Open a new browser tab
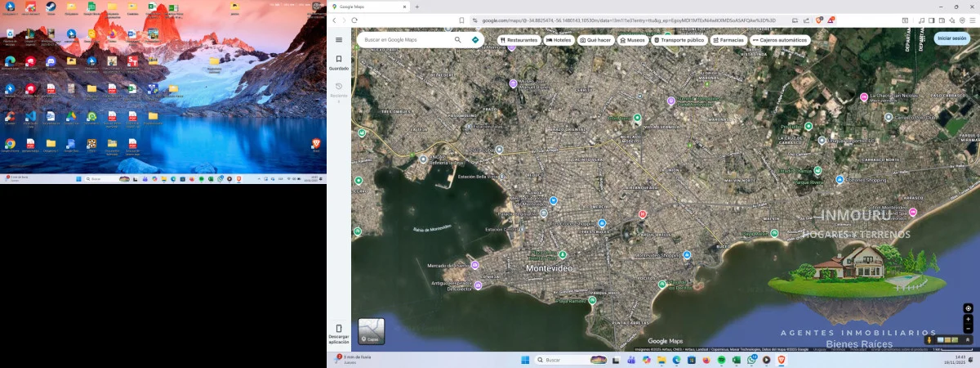The height and width of the screenshot is (368, 980). pos(417,7)
